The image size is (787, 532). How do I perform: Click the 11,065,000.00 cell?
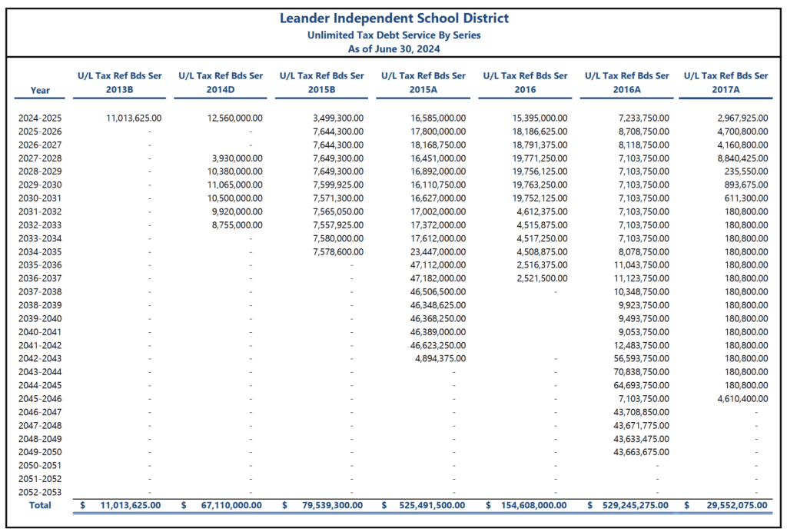(235, 185)
